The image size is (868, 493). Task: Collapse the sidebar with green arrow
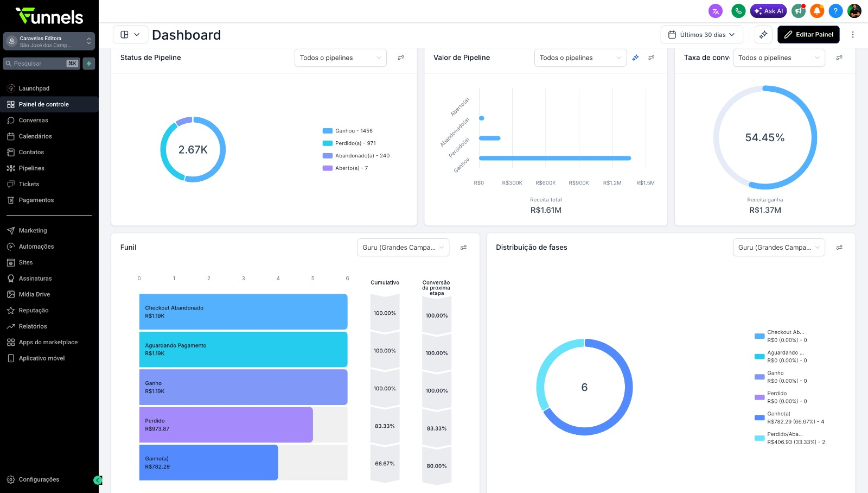pyautogui.click(x=98, y=480)
